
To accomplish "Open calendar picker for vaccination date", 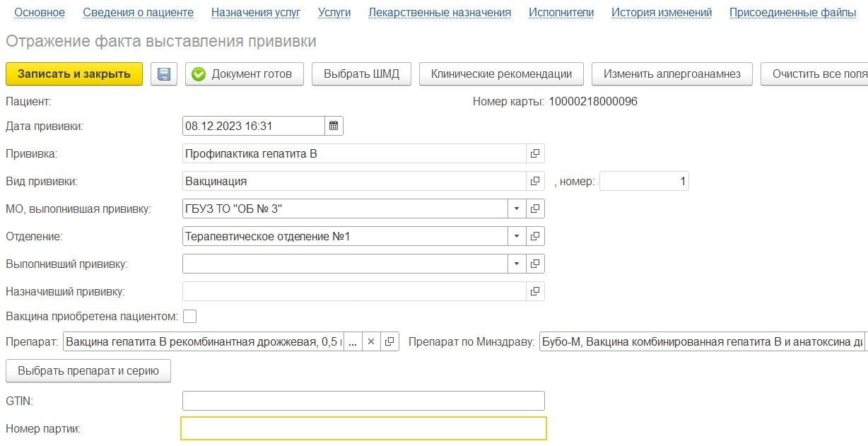I will 334,127.
